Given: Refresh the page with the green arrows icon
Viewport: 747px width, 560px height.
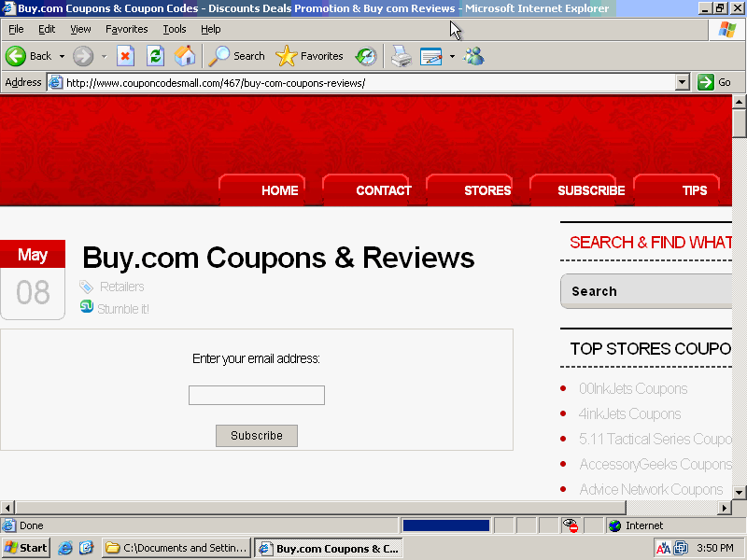Looking at the screenshot, I should coord(155,56).
